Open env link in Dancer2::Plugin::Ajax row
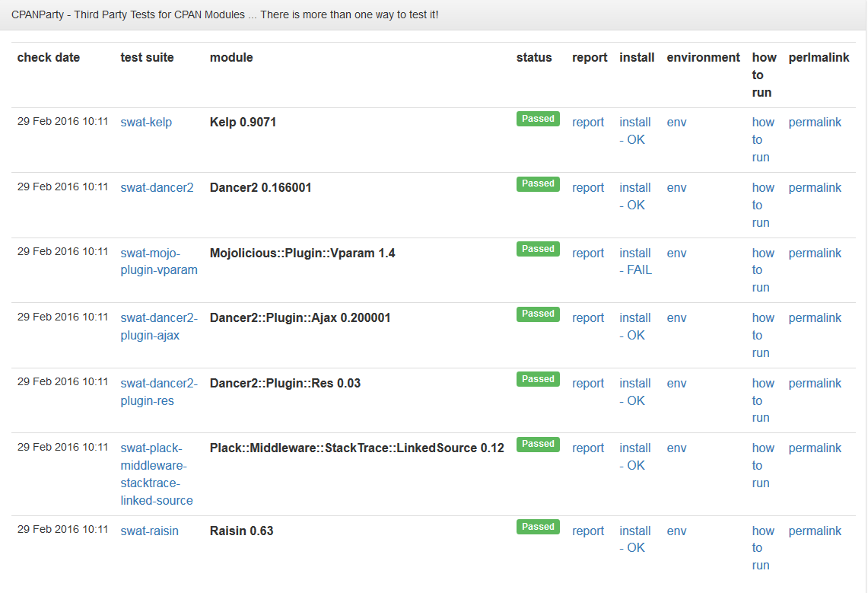Viewport: 868px width, 593px height. coord(676,318)
